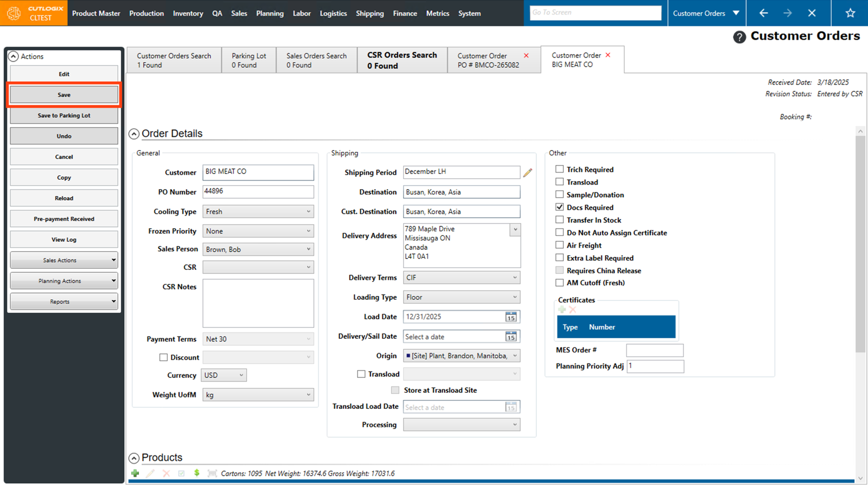Click the View Log button

pos(64,239)
